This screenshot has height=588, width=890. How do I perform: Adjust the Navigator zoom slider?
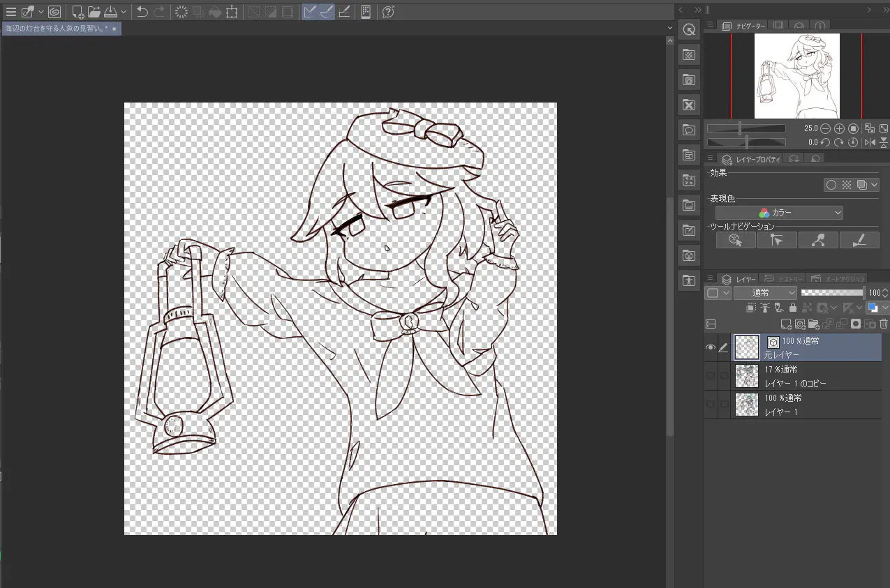pos(746,128)
